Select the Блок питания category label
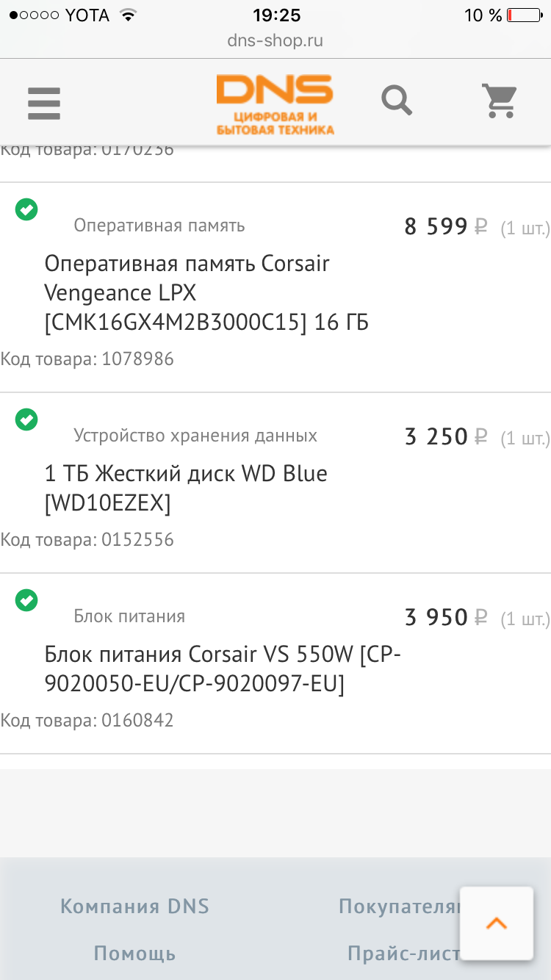Screen dimensions: 551x980 click(129, 616)
